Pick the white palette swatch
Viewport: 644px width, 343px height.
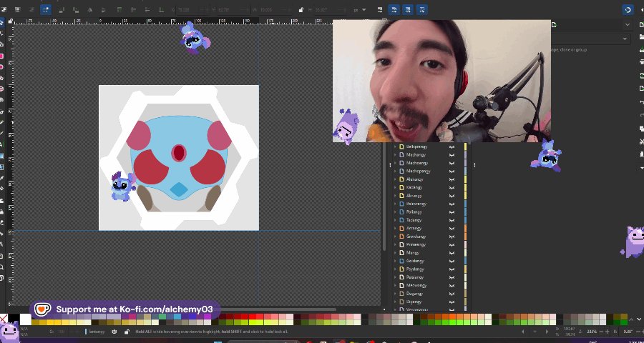26,319
